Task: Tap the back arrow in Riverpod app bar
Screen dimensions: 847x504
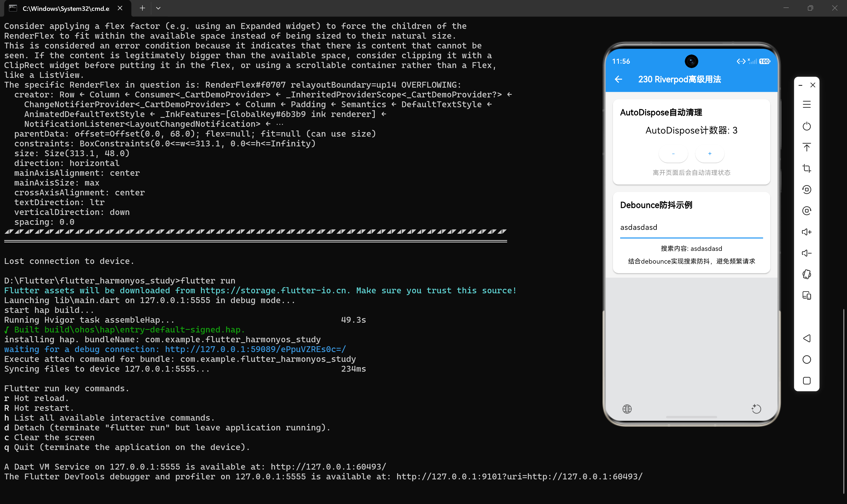Action: (x=618, y=79)
